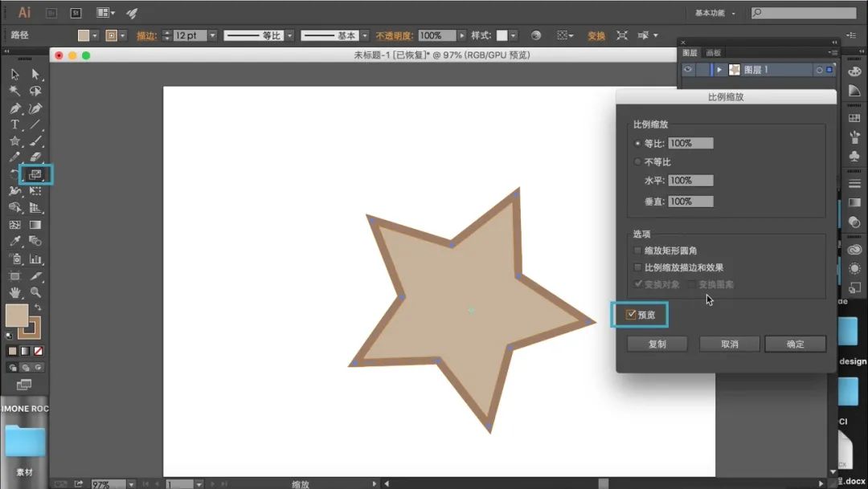Click the 样式 style swatch in control bar
The image size is (868, 489).
502,35
